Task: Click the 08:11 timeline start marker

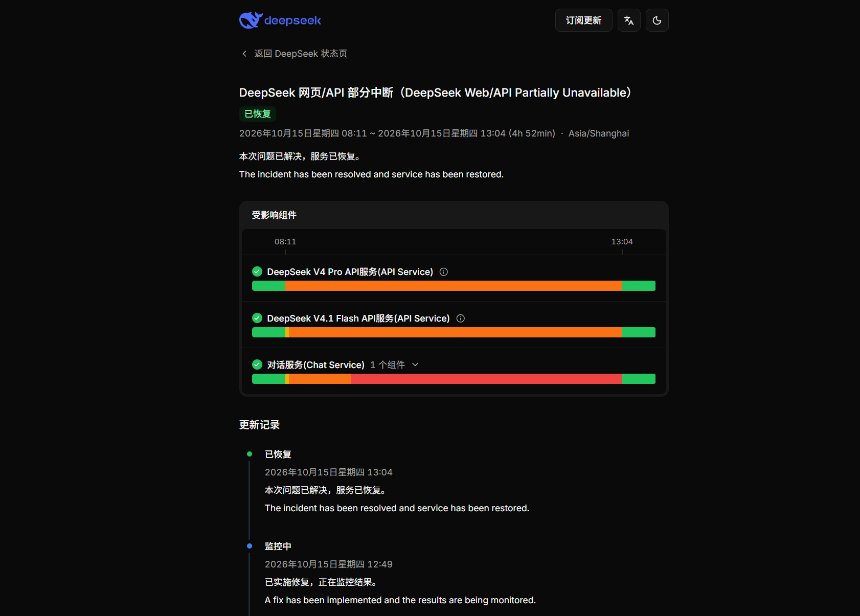Action: click(285, 242)
